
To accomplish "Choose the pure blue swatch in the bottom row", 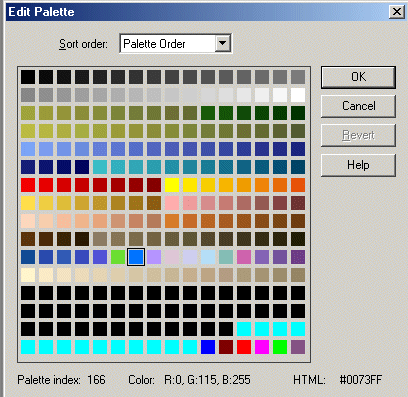I will 208,347.
